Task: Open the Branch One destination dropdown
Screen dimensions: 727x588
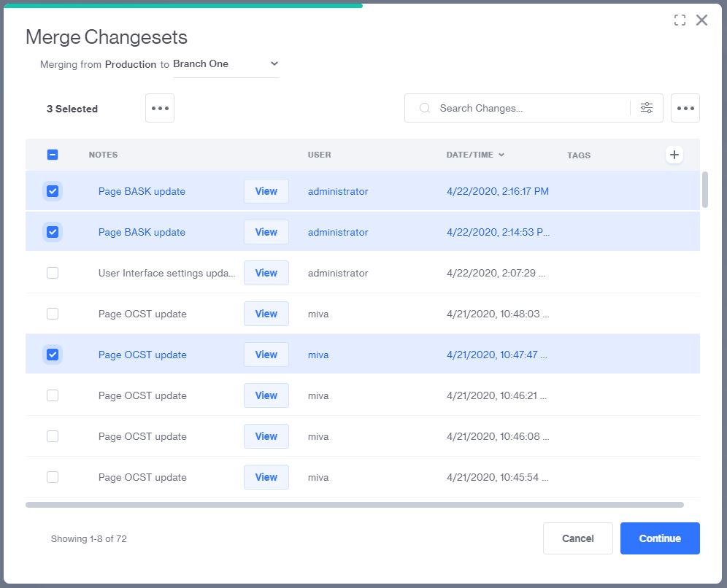Action: [x=226, y=64]
